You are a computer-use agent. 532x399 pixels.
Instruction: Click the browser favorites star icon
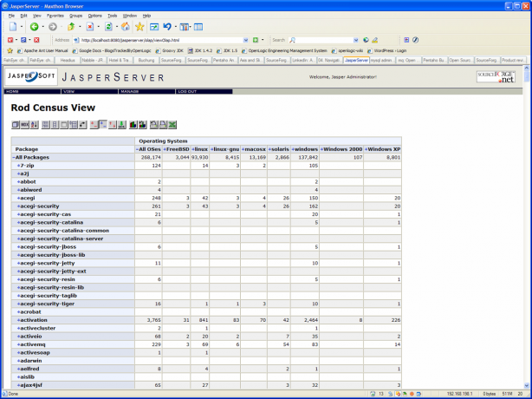(139, 27)
